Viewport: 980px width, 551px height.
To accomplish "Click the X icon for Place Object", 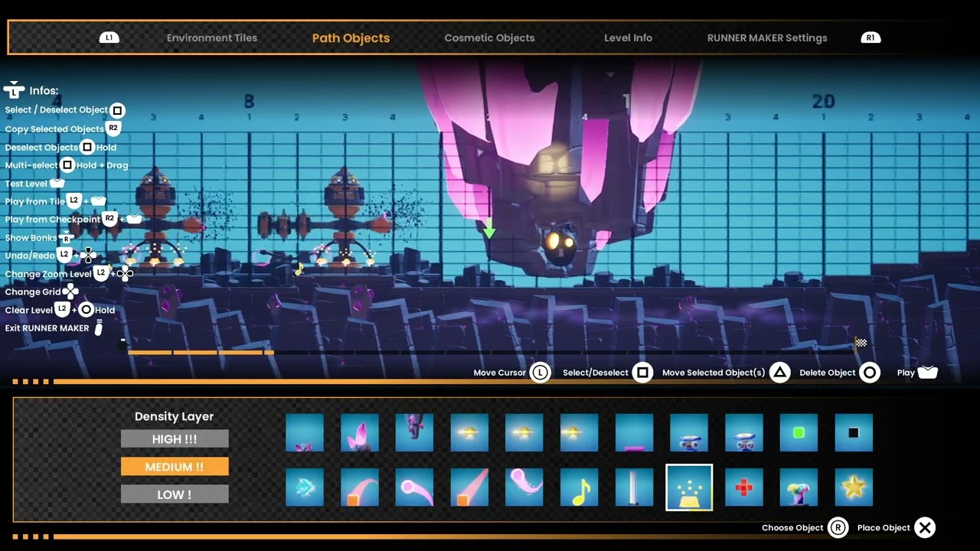I will click(x=925, y=527).
